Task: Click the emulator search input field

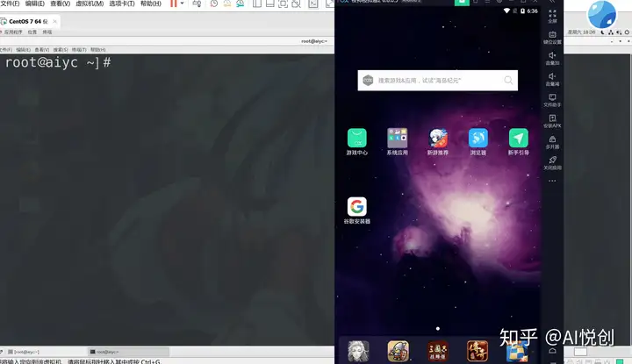Action: click(438, 81)
